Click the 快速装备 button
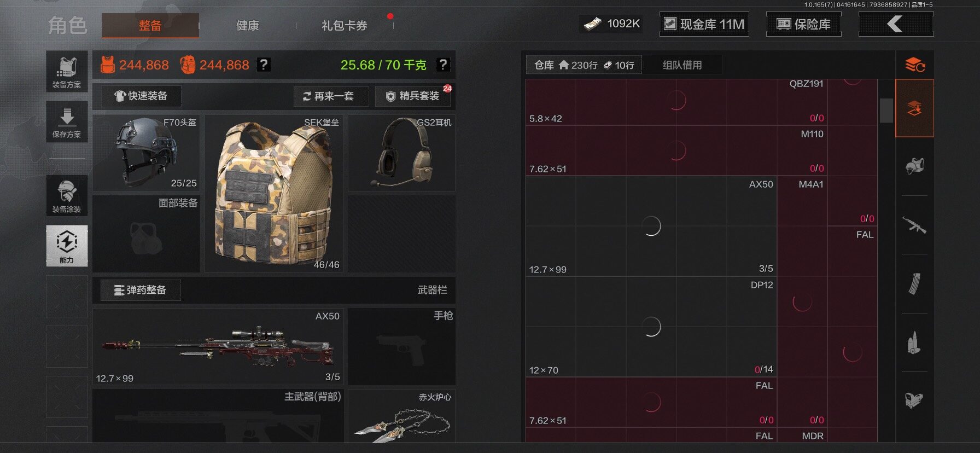Image resolution: width=980 pixels, height=453 pixels. 141,96
